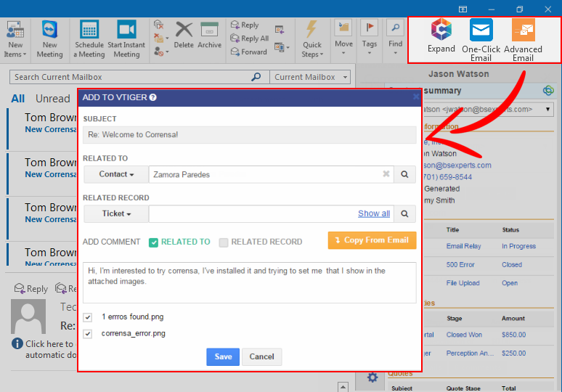Image resolution: width=562 pixels, height=392 pixels.
Task: Open the More respond options dropdown
Action: (x=282, y=47)
